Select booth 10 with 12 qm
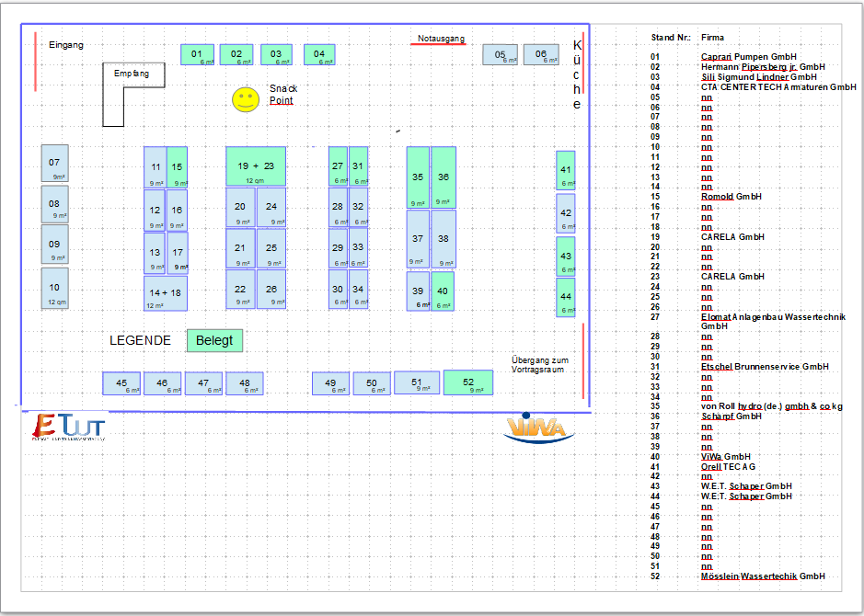864x616 pixels. click(x=54, y=288)
